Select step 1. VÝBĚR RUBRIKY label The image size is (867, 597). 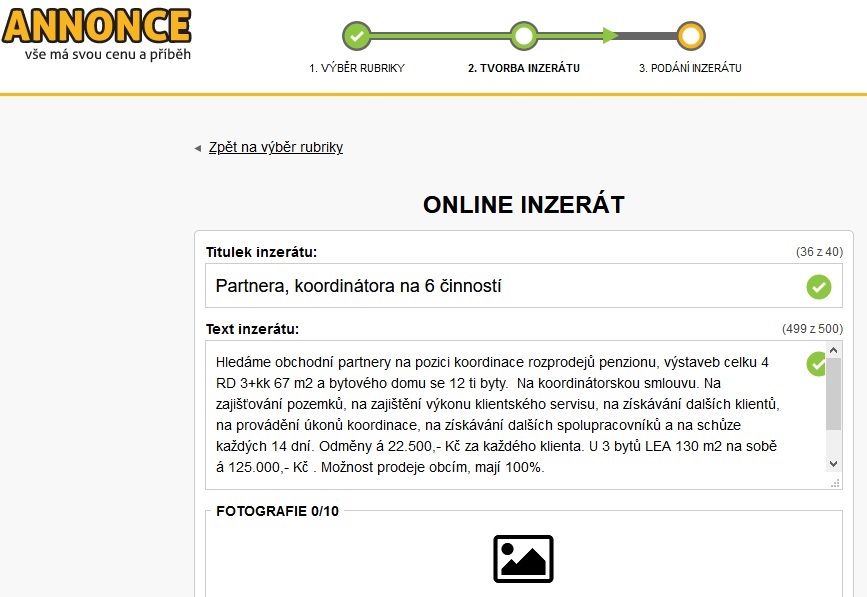pos(357,68)
